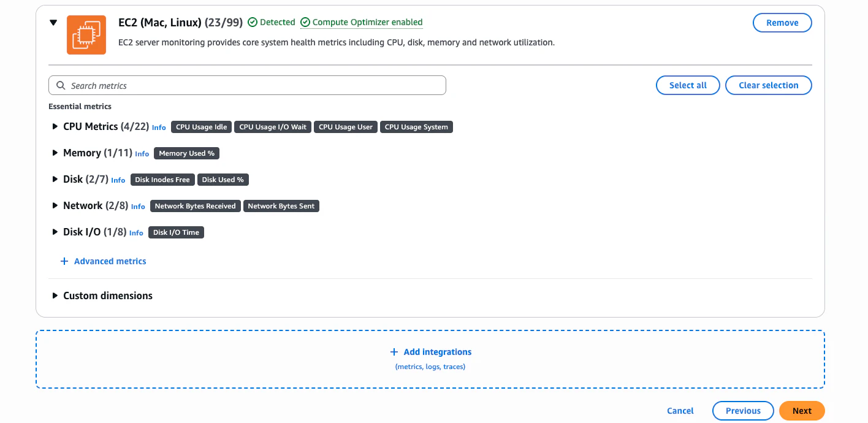The image size is (868, 423).
Task: Open Info link next to CPU Metrics
Action: click(159, 128)
